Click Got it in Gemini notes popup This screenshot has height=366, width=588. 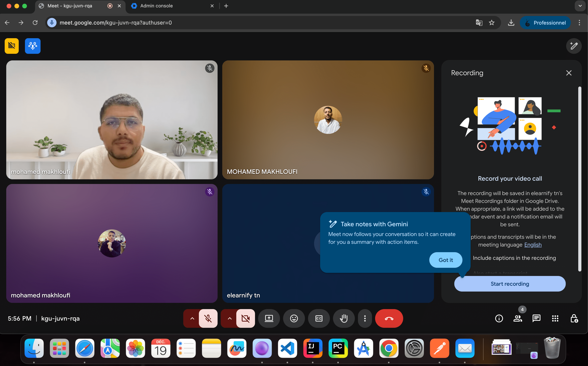[446, 260]
